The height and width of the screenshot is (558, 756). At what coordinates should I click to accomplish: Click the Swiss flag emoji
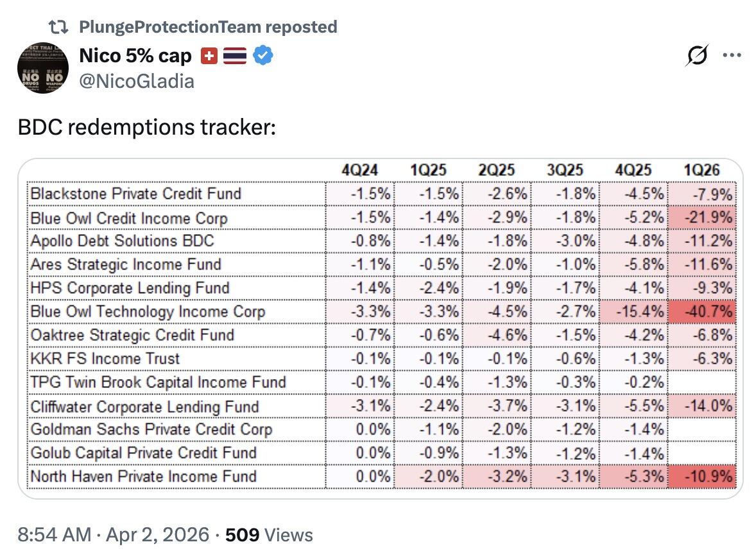point(209,56)
